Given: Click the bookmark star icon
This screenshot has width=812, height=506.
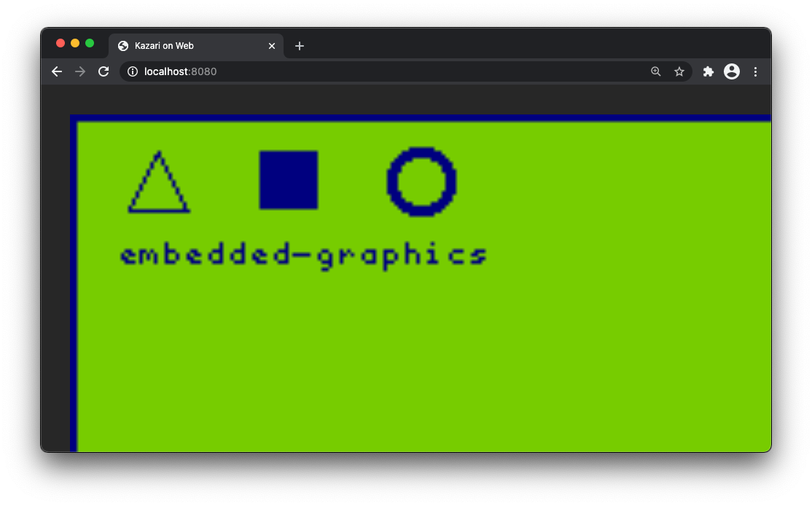Looking at the screenshot, I should click(679, 71).
